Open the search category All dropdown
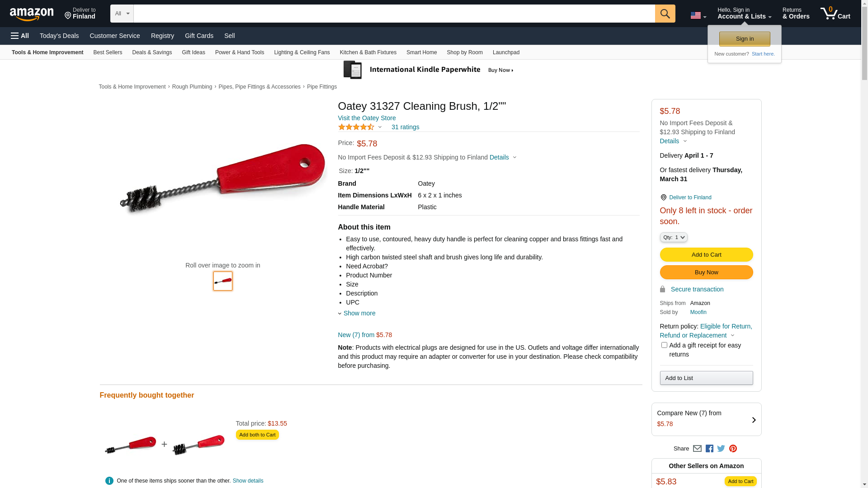868x488 pixels. [x=122, y=14]
